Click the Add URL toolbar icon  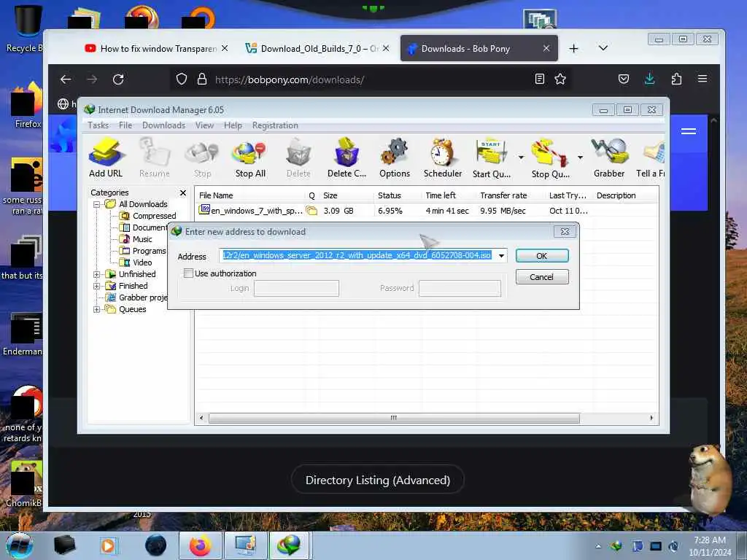[106, 157]
